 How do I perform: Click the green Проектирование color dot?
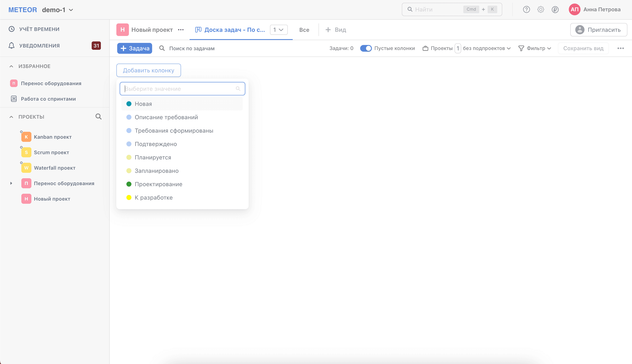[129, 184]
